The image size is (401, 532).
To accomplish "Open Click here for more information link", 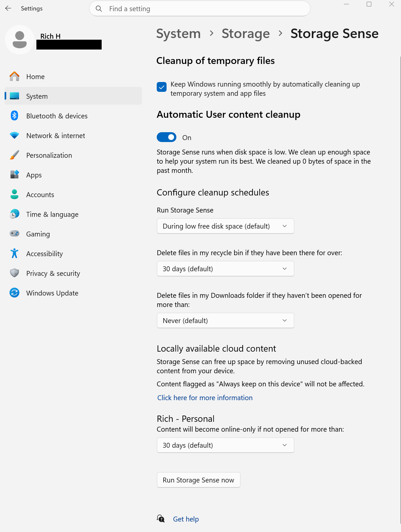I will pos(205,398).
